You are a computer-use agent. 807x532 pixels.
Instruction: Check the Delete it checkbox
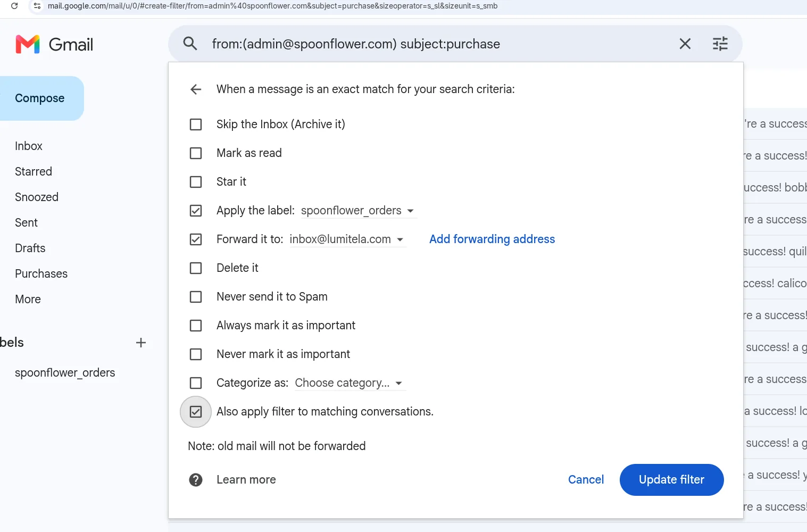(196, 268)
